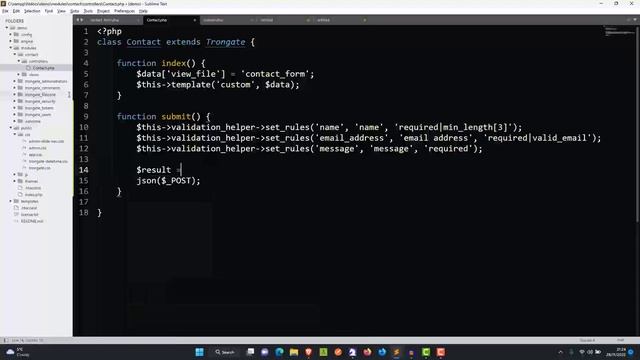Open app.css in the sidebar

36,154
